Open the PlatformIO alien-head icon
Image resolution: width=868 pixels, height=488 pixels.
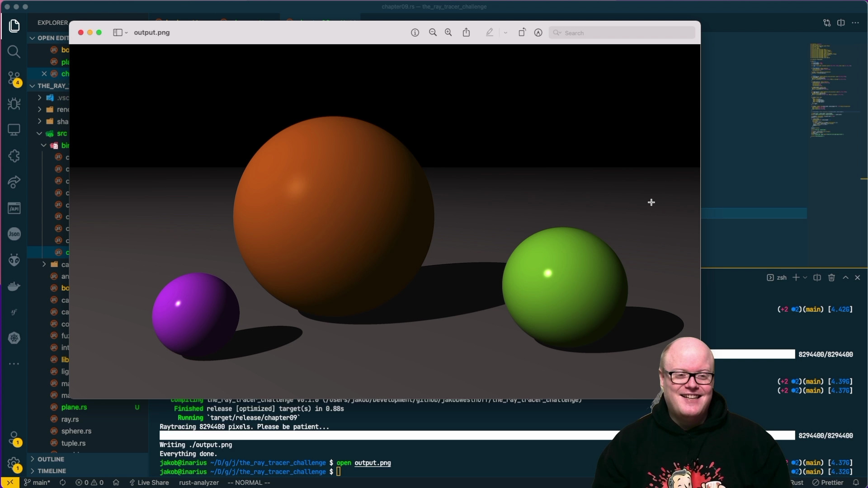[14, 260]
